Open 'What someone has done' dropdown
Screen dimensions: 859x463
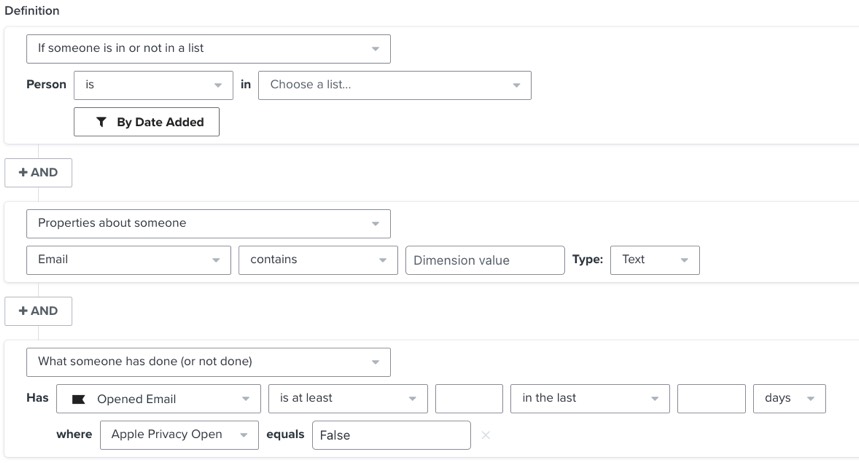click(x=208, y=361)
